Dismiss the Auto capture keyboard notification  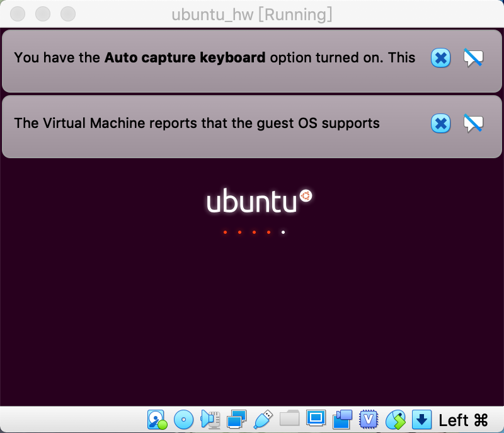pyautogui.click(x=440, y=58)
